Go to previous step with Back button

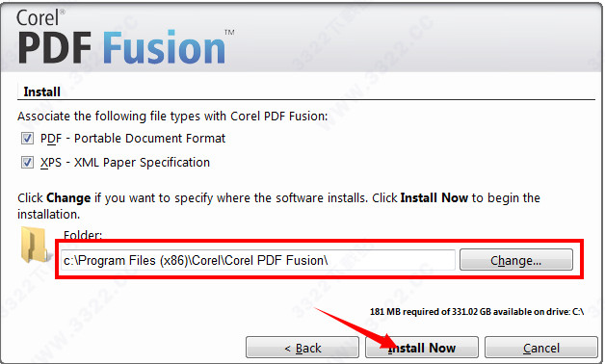302,348
